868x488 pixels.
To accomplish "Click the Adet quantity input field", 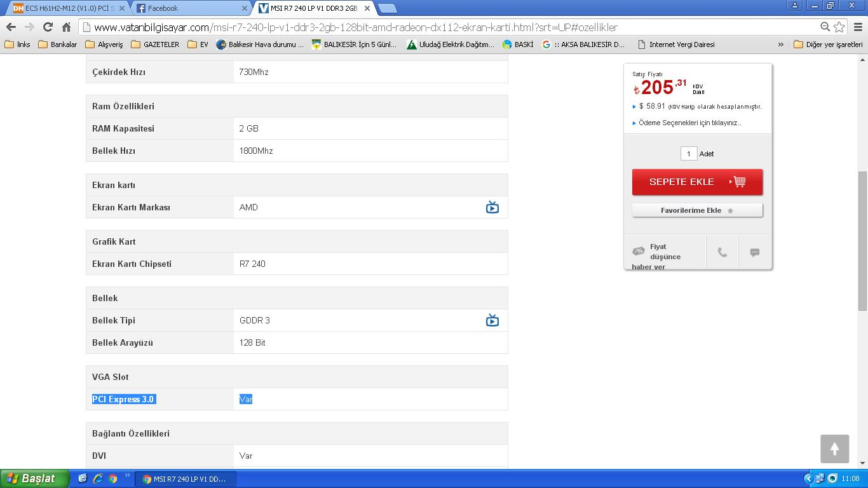I will tap(689, 154).
